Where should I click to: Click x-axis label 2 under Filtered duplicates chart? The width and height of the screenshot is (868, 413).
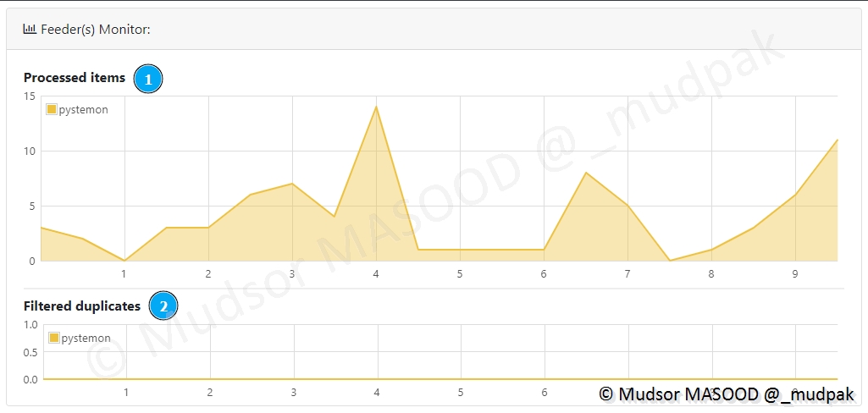209,393
